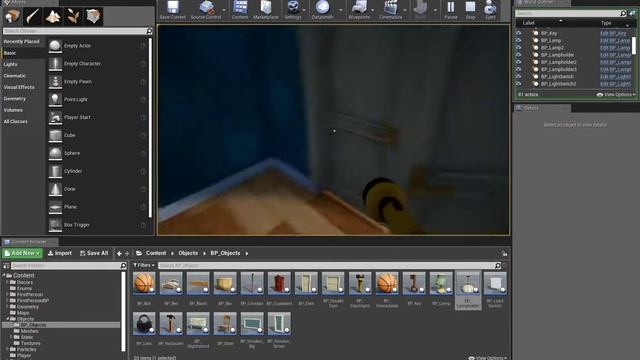Toggle visibility of BP_Lampholder3 actor
Viewport: 640px width, 360px height.
519,69
